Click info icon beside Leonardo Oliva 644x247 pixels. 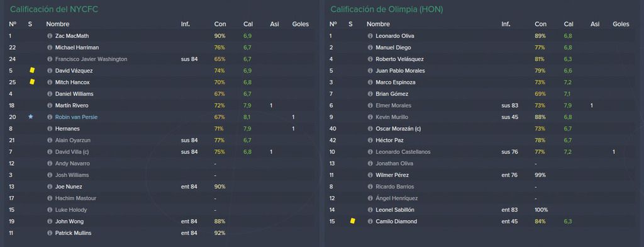point(370,36)
